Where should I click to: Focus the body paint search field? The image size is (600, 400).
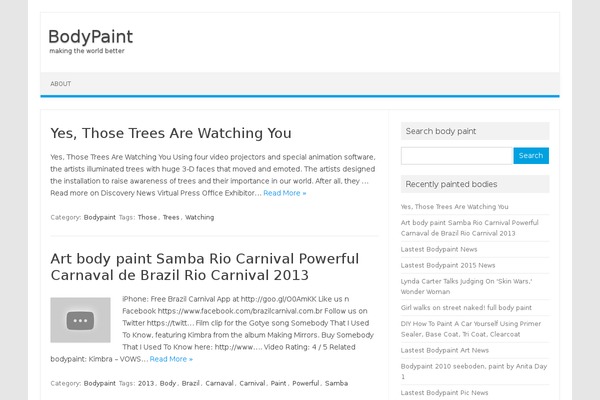[x=457, y=156]
